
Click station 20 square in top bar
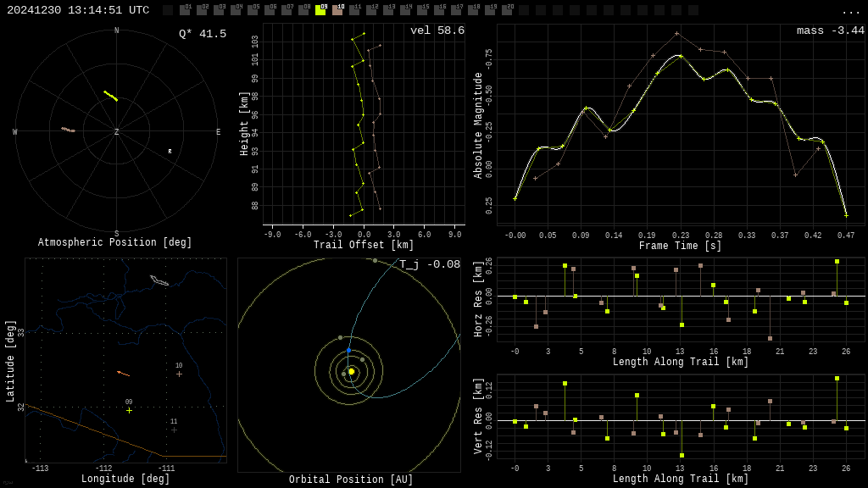coord(507,10)
